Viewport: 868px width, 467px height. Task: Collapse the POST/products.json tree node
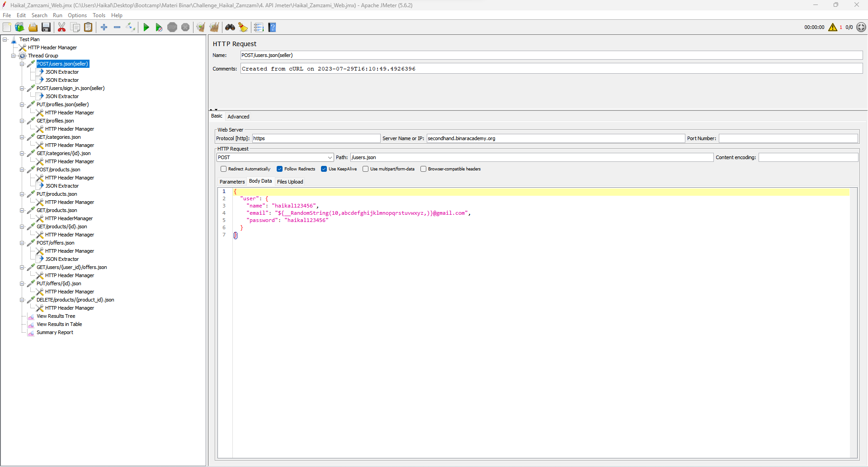click(22, 170)
